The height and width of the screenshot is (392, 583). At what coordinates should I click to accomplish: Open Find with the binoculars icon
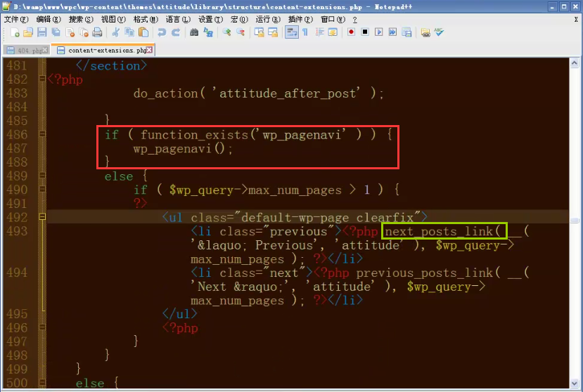[x=194, y=32]
